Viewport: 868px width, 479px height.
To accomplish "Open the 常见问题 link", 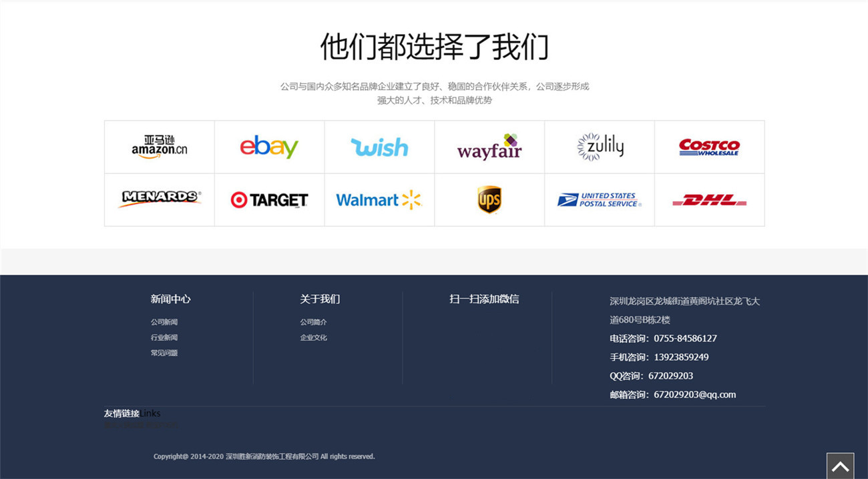I will click(x=164, y=353).
